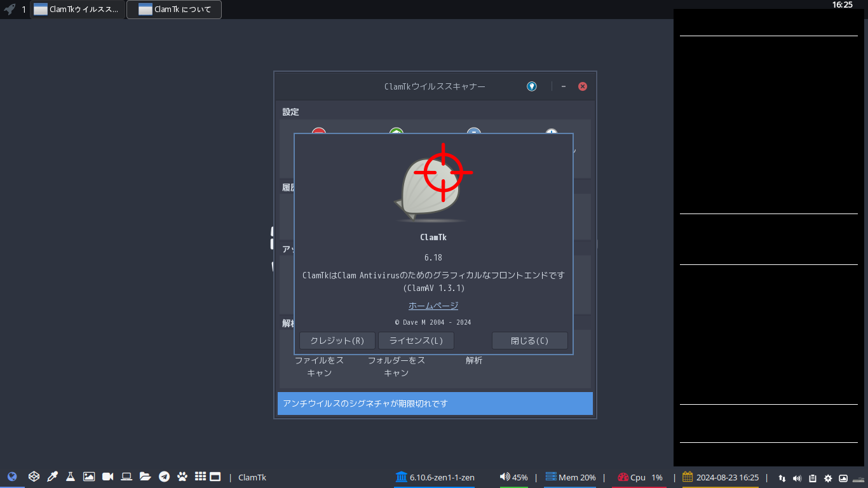868x488 pixels.
Task: Switch to the ClamTk について window tab
Action: (x=173, y=10)
